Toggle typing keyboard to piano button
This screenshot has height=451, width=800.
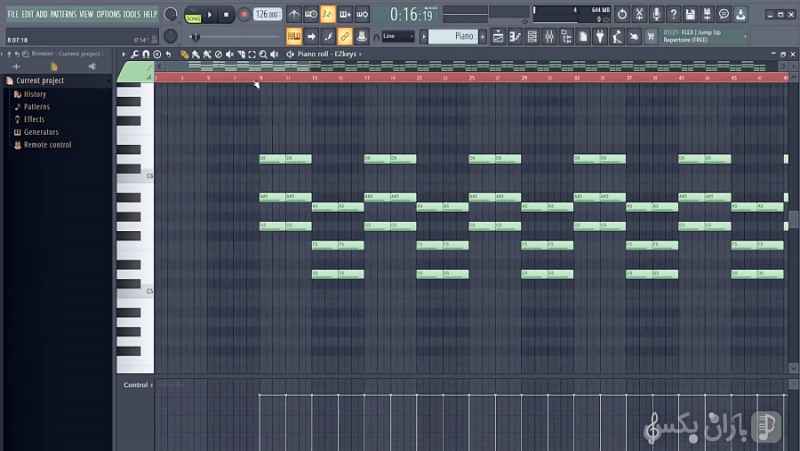click(x=294, y=36)
